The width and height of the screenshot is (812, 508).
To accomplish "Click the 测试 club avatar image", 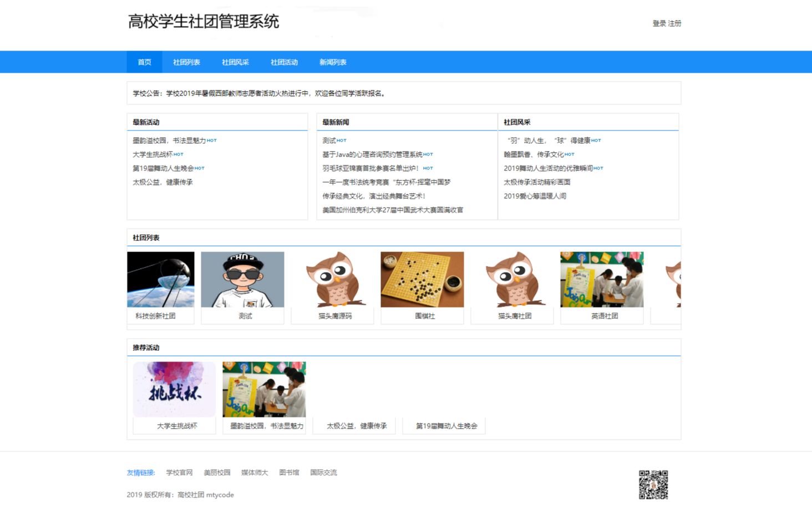I will (243, 279).
